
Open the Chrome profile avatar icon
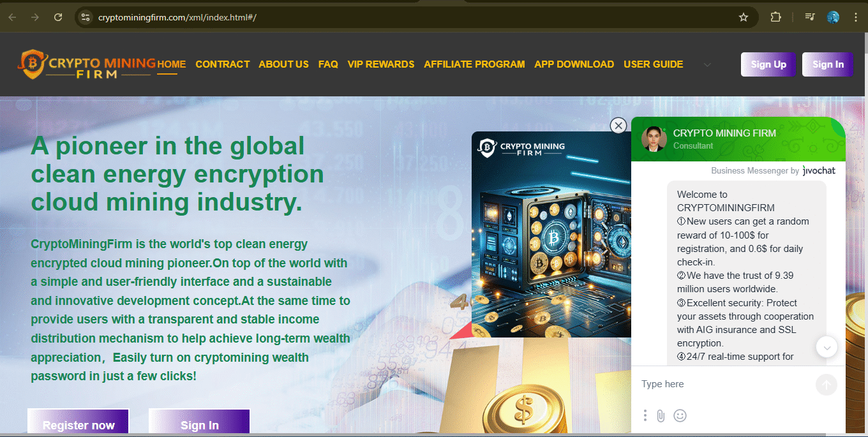pyautogui.click(x=833, y=17)
